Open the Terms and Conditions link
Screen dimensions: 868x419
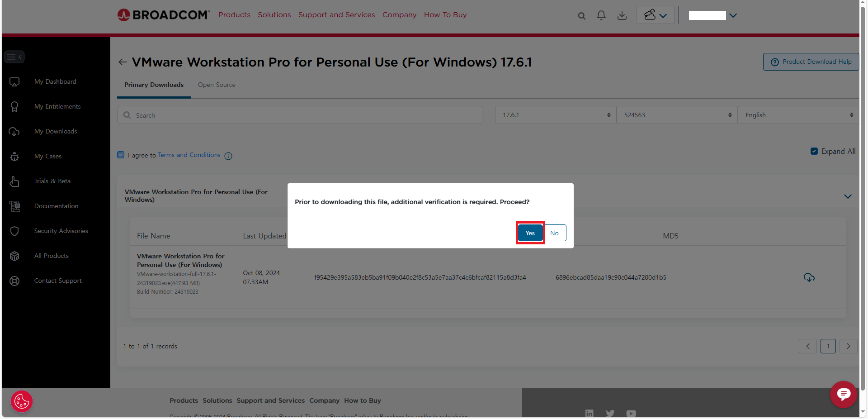tap(189, 155)
